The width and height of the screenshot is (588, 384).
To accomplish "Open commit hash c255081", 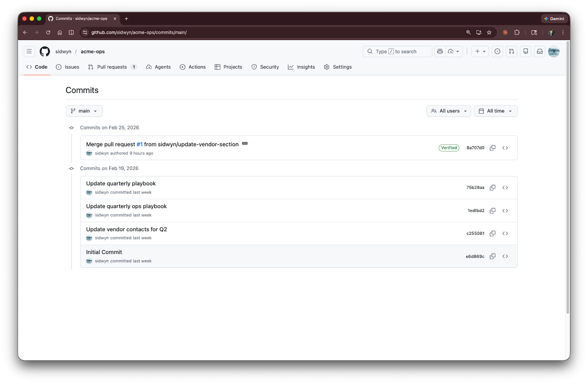I will 476,233.
